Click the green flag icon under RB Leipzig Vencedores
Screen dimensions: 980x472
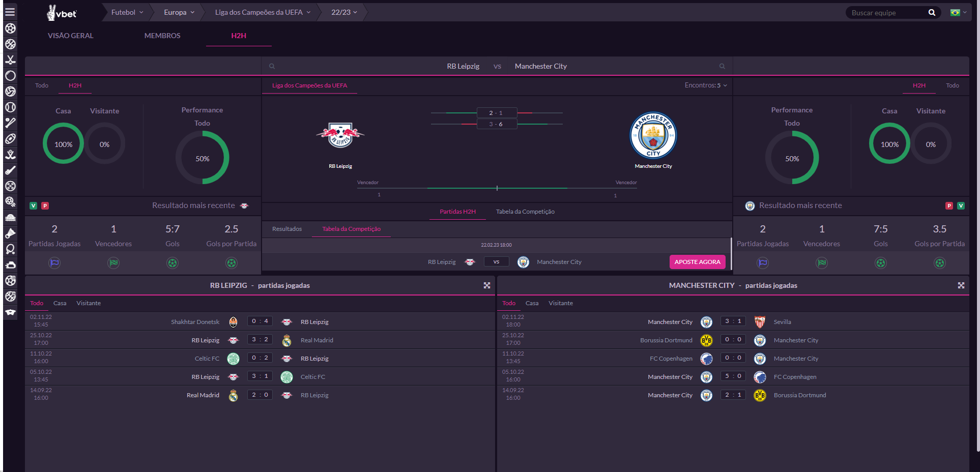pyautogui.click(x=113, y=263)
